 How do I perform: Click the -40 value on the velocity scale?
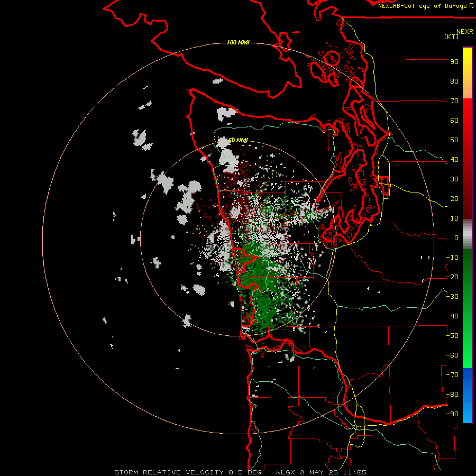pos(452,316)
